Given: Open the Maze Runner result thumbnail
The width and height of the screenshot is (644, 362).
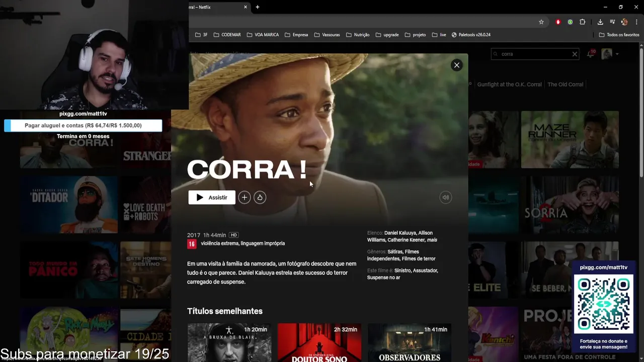Looking at the screenshot, I should tap(570, 139).
